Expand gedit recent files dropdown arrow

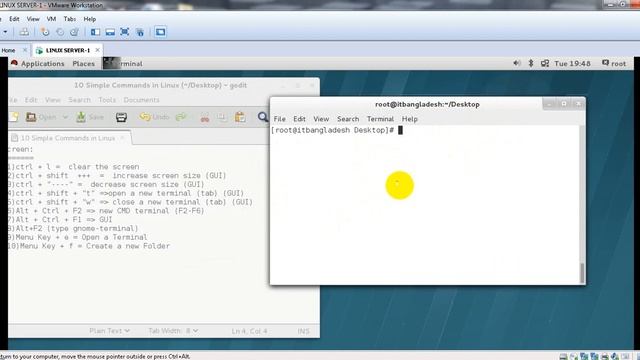click(65, 117)
